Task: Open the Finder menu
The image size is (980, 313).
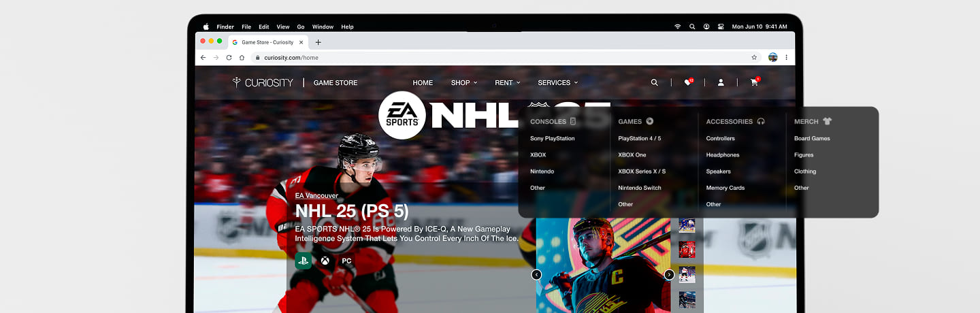Action: click(225, 27)
